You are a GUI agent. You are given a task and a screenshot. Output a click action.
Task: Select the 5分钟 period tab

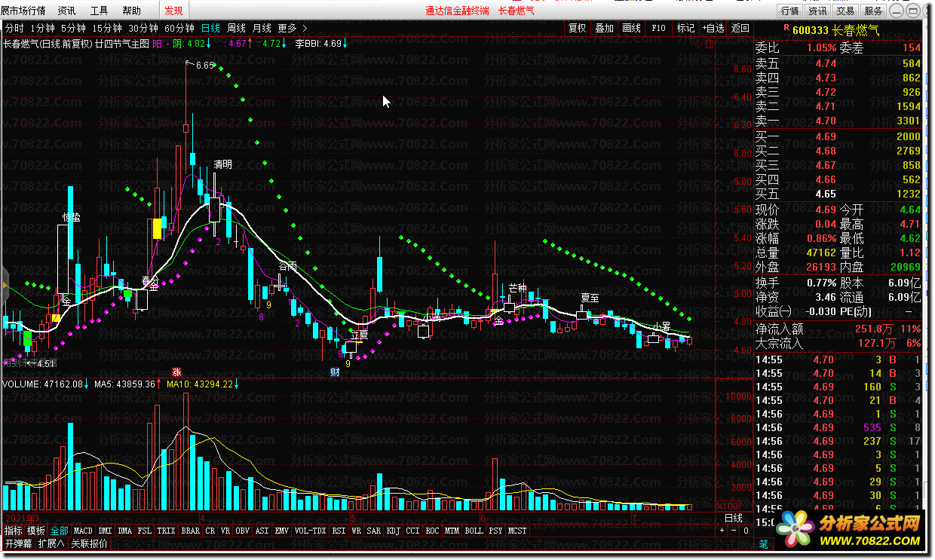[74, 28]
